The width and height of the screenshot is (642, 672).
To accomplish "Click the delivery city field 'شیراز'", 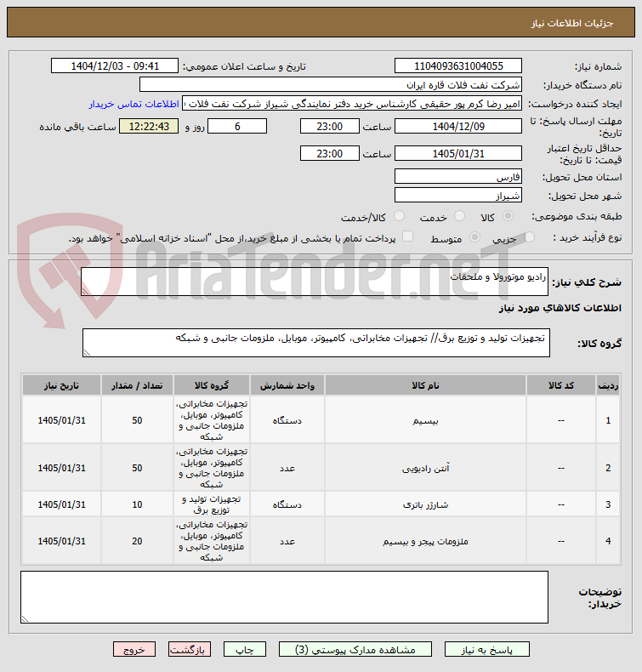I will click(457, 196).
